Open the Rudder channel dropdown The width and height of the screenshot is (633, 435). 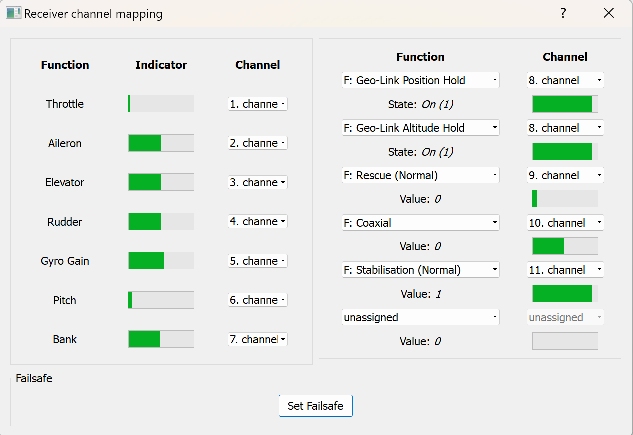257,221
